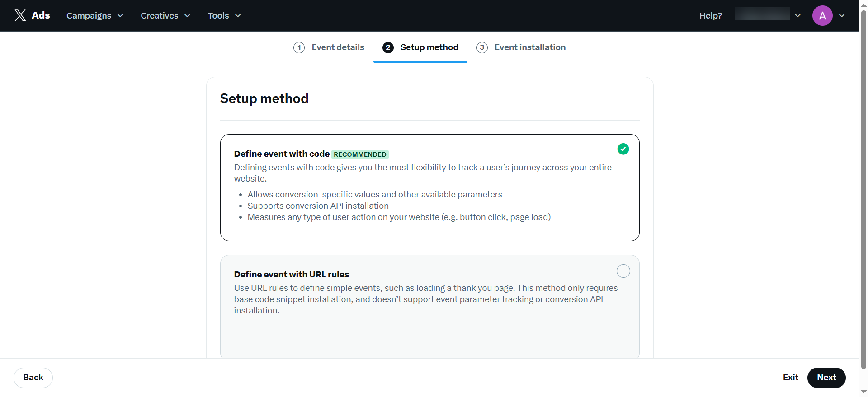Choose the Define event with code card
Screen dimensions: 868x397
[x=429, y=187]
